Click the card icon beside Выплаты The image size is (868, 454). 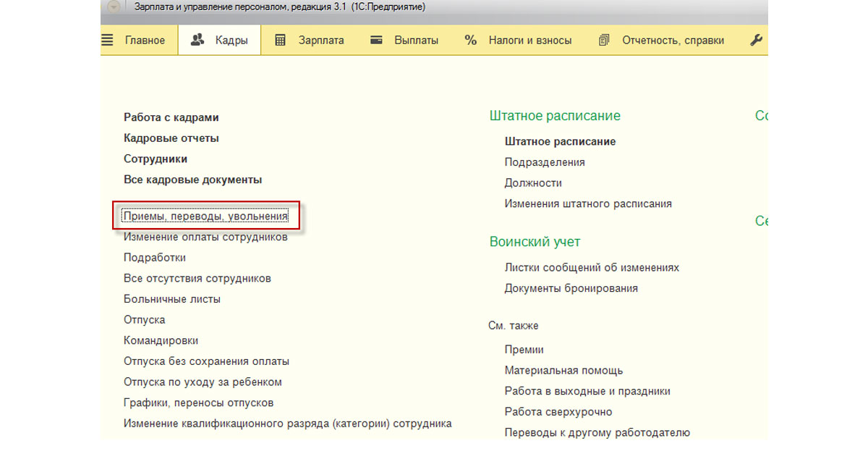[x=376, y=41]
